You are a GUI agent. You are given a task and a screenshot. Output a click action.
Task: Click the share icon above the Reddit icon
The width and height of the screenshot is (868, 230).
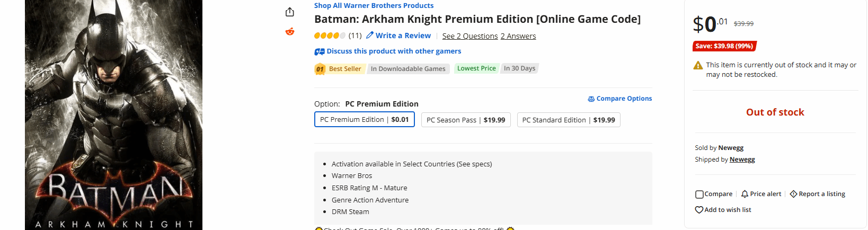click(290, 12)
